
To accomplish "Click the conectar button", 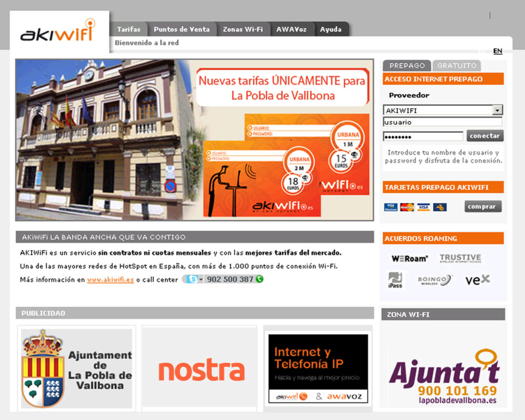I will (485, 136).
